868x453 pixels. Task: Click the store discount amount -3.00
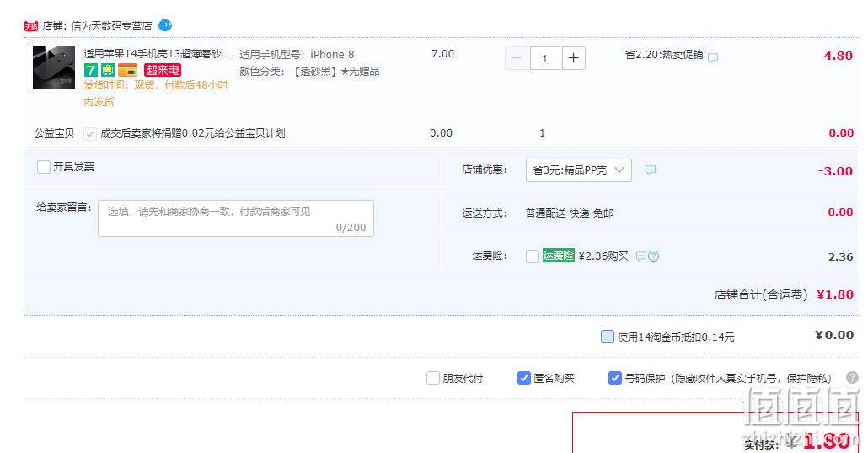[x=835, y=171]
